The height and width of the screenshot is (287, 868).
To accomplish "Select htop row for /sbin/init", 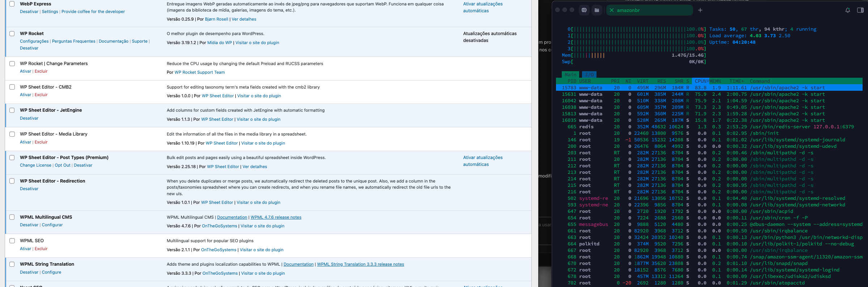I will tap(709, 133).
